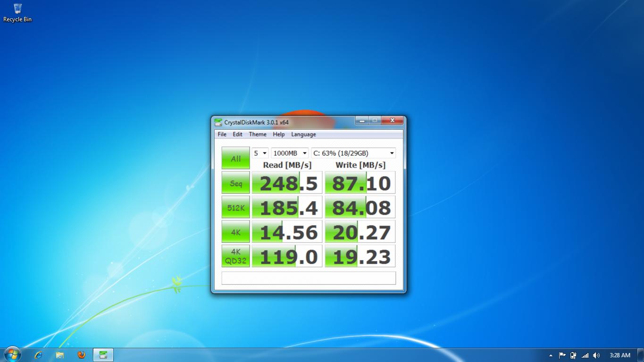Launch Internet Explorer from the taskbar
This screenshot has width=644, height=362.
click(x=38, y=355)
